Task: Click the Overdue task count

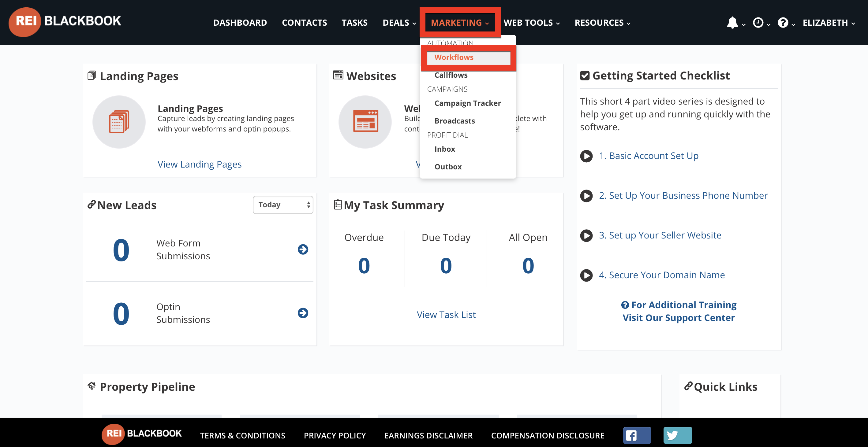Action: pos(364,266)
